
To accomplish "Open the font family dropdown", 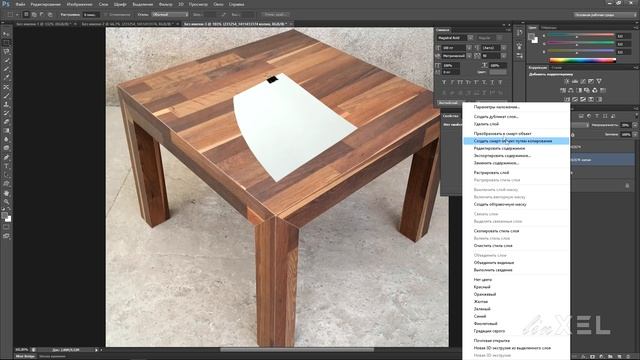I will click(x=470, y=38).
